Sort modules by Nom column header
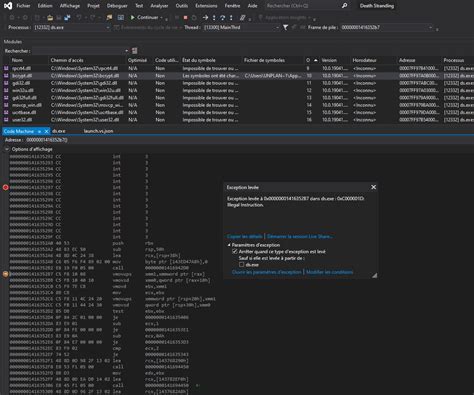 [x=17, y=60]
